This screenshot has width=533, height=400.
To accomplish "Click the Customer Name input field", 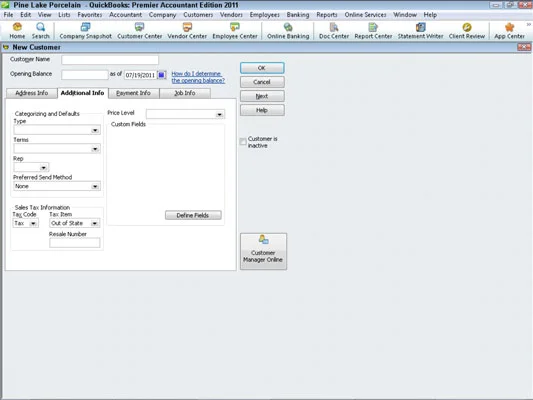I will tap(110, 60).
